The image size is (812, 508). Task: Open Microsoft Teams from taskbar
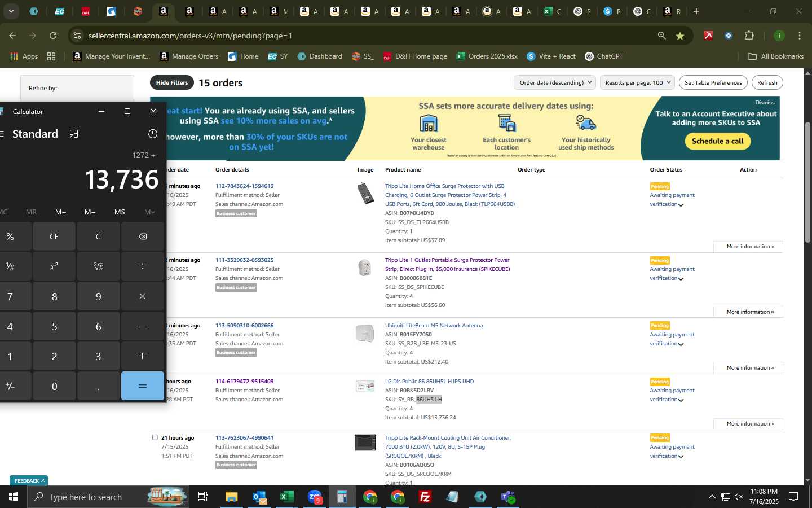click(508, 497)
